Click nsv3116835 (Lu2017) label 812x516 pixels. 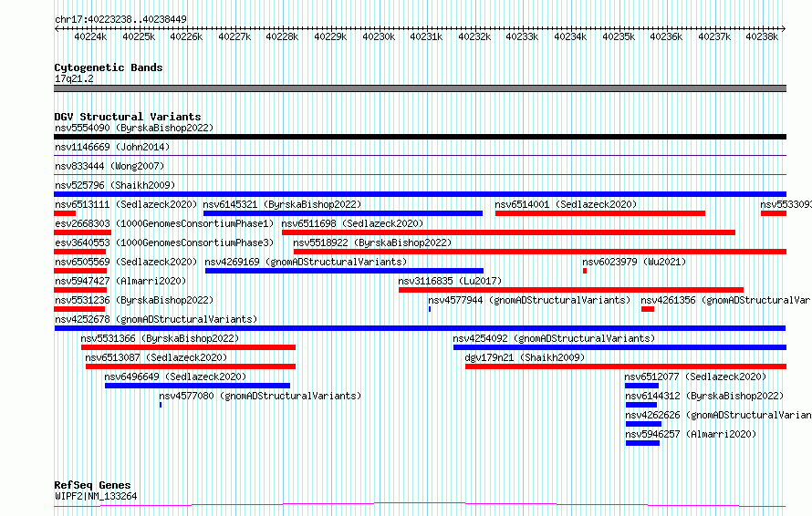click(x=450, y=281)
